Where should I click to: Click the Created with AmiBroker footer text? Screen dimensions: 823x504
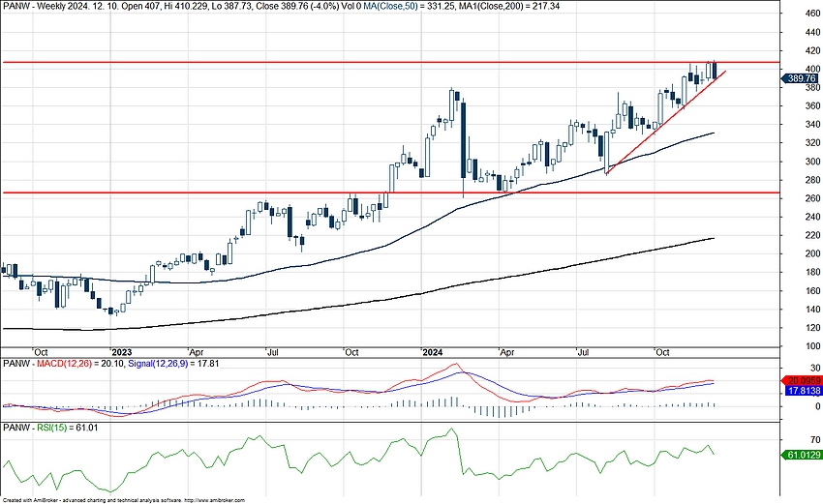coord(123,500)
